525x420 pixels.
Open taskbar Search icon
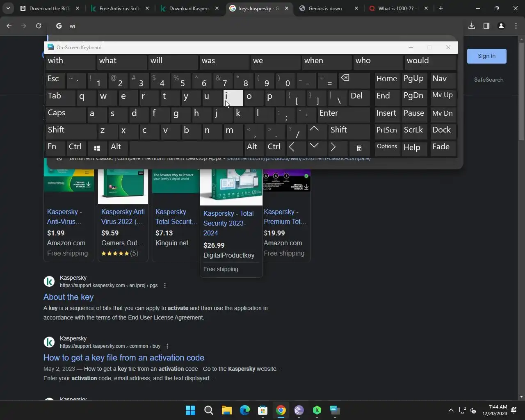tap(208, 410)
